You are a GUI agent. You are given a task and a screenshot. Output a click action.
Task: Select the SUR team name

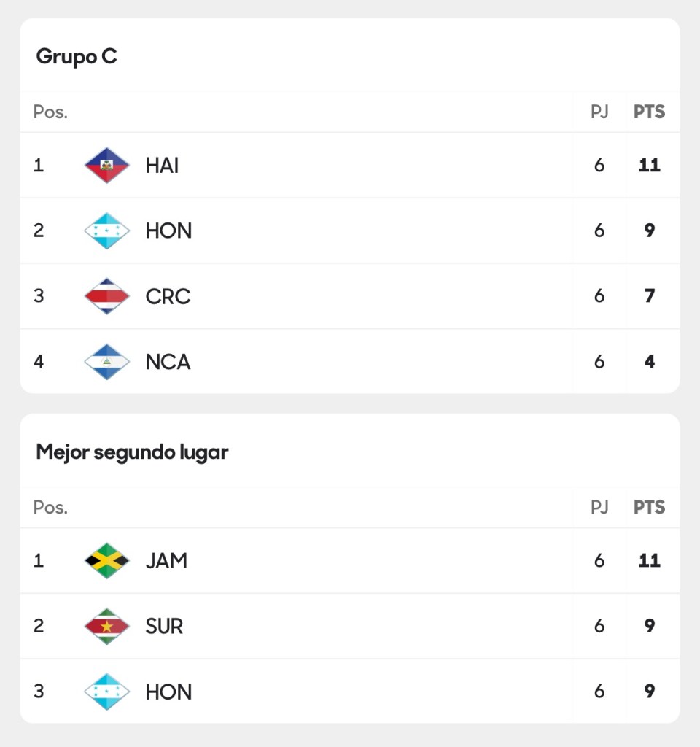[164, 626]
